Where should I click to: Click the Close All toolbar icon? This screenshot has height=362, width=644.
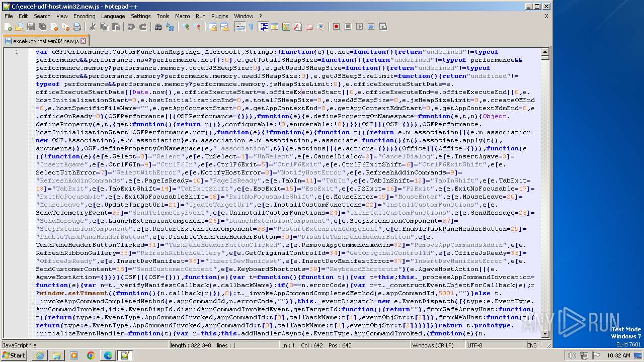click(x=65, y=27)
